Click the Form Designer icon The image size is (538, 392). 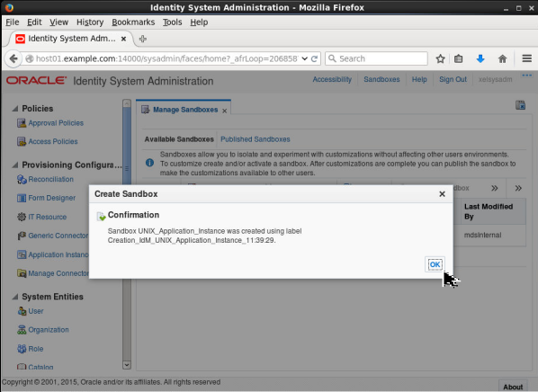(22, 198)
